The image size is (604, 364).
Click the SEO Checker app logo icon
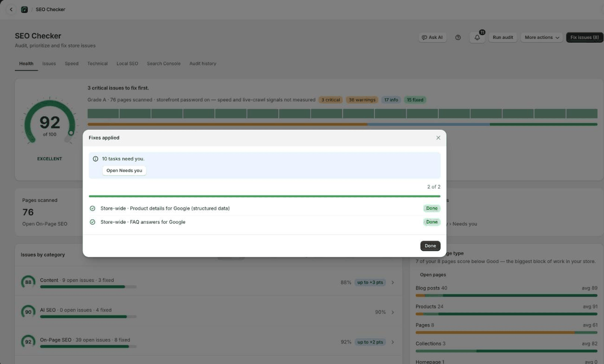click(24, 10)
